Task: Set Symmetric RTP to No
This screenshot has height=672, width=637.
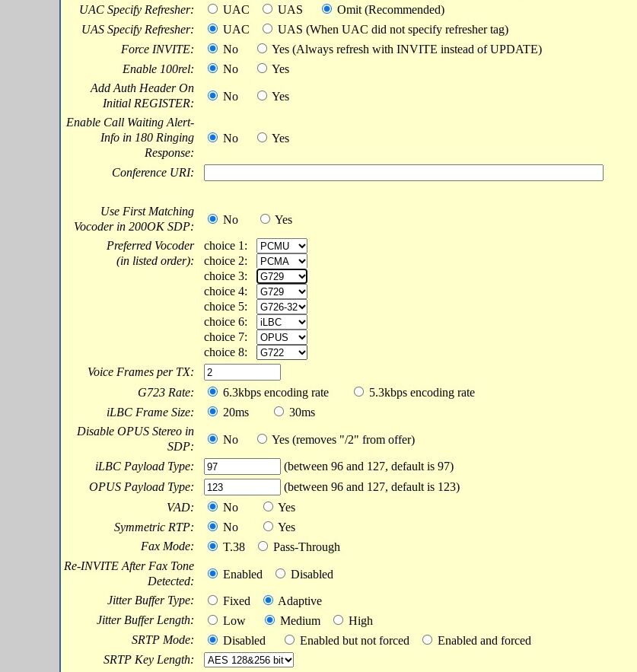Action: (x=212, y=527)
